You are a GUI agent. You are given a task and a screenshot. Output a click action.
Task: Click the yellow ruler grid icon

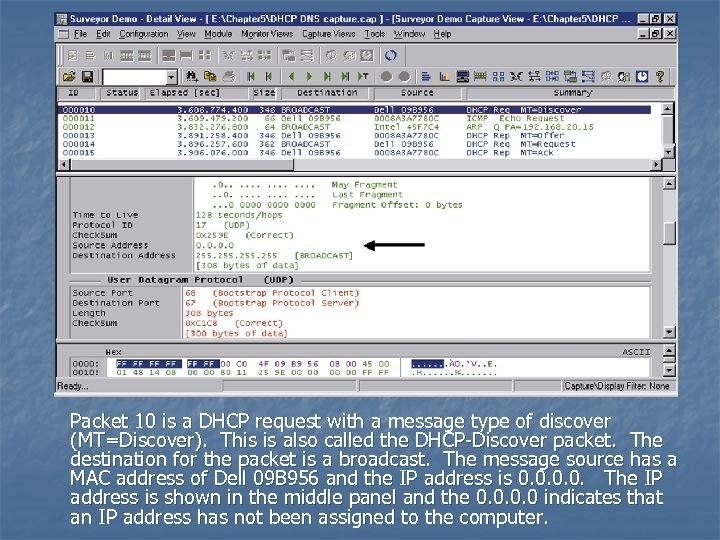click(x=480, y=76)
